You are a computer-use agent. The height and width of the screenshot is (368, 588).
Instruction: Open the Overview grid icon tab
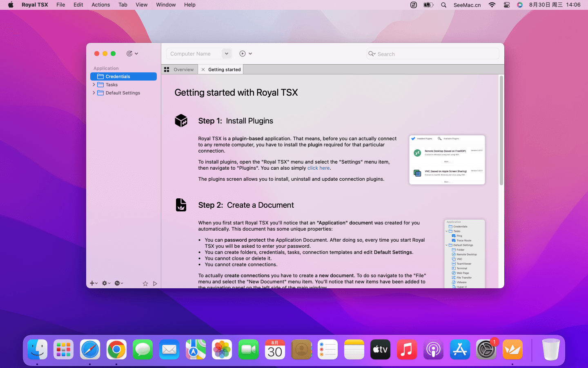pyautogui.click(x=167, y=70)
